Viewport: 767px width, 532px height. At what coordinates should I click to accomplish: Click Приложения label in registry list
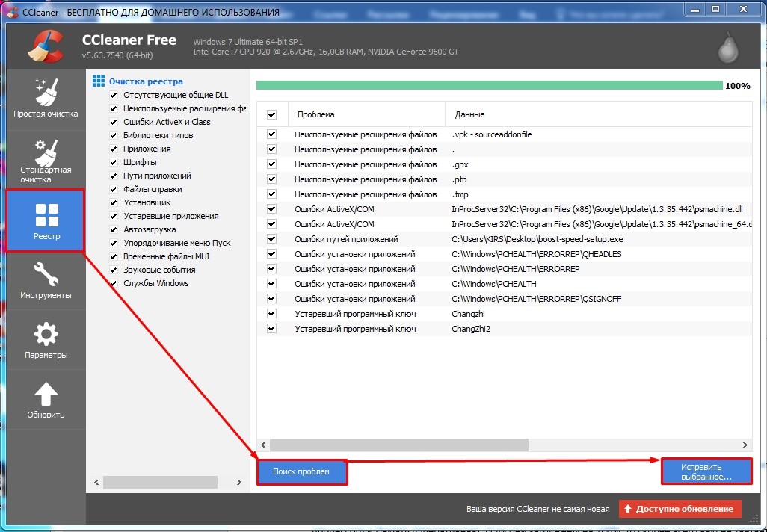pos(147,149)
